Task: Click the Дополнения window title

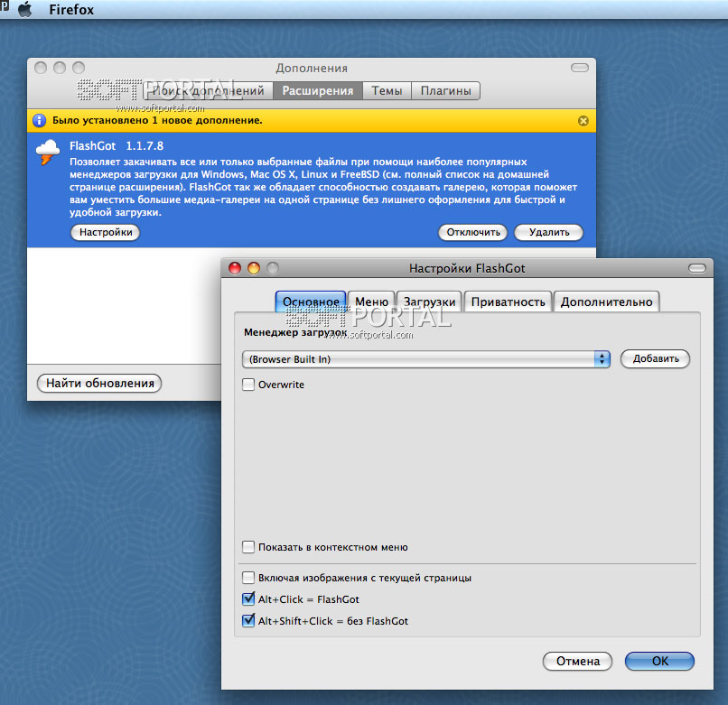Action: coord(312,69)
